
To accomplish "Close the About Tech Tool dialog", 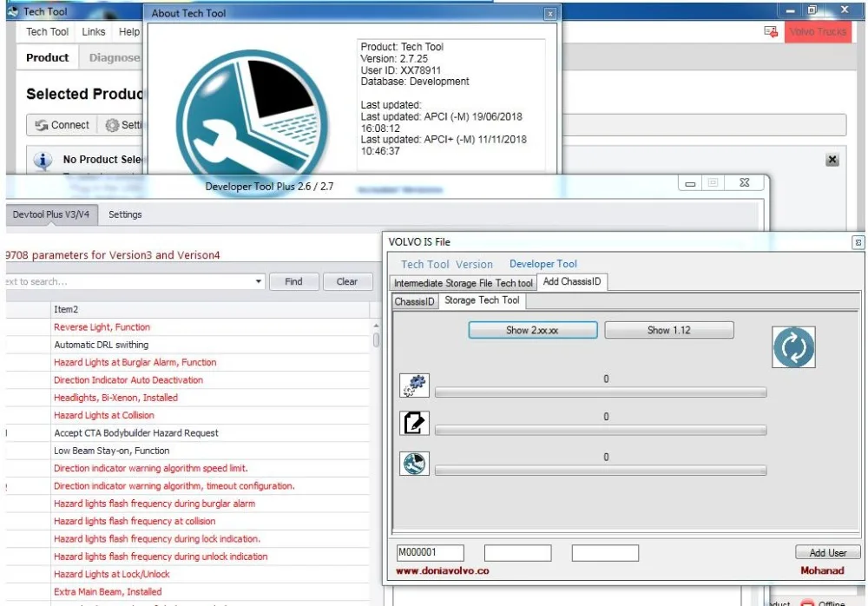I will pyautogui.click(x=549, y=14).
